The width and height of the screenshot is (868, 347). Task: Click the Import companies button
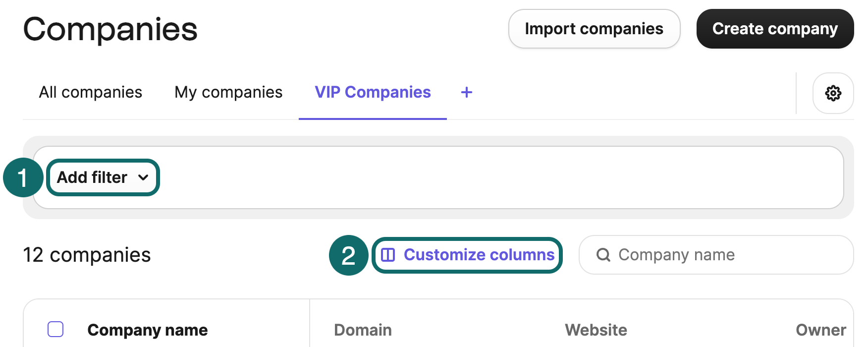[594, 29]
